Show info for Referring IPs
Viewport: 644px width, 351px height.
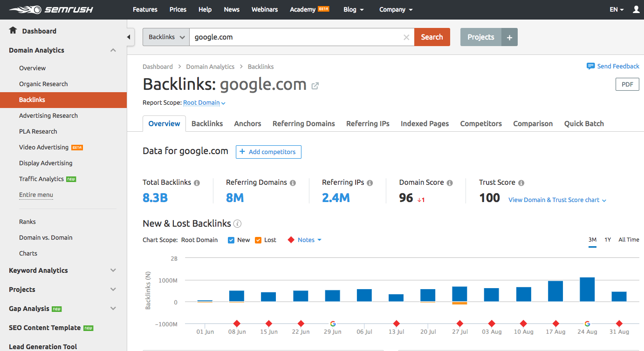[370, 183]
